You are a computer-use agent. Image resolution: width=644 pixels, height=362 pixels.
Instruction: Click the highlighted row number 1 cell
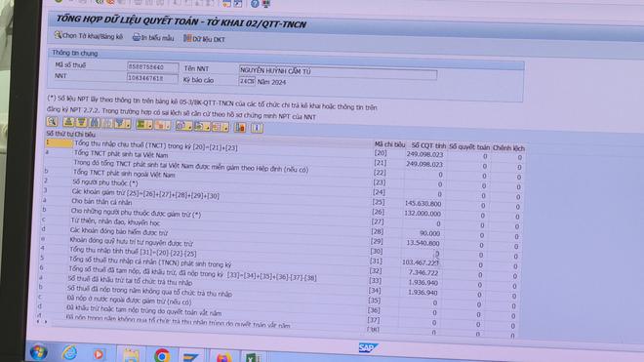[59, 142]
